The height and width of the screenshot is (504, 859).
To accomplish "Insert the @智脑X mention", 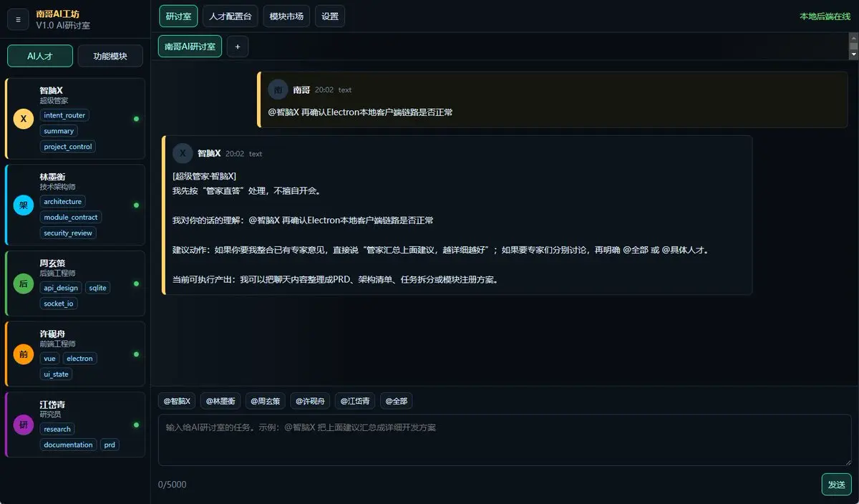I will 177,401.
